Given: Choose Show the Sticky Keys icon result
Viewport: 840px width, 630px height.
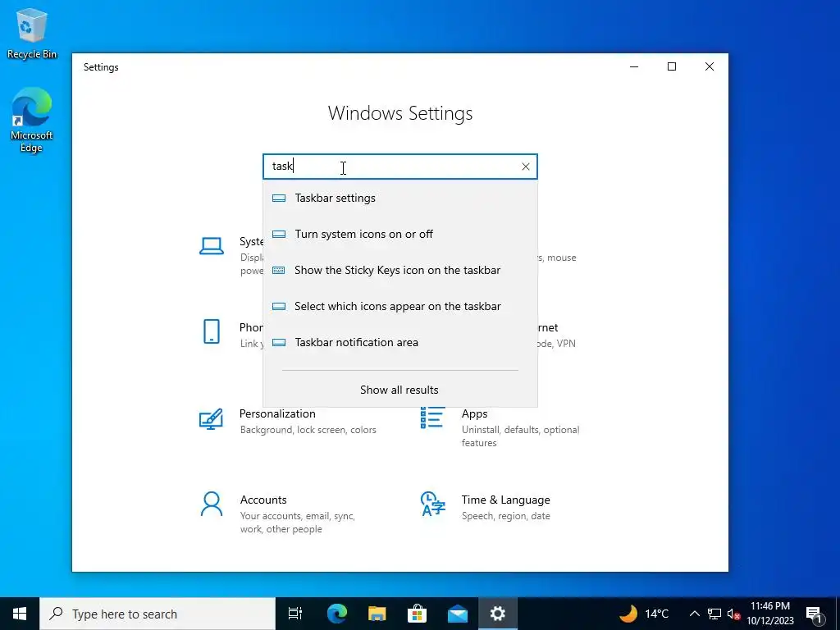Looking at the screenshot, I should tap(399, 270).
